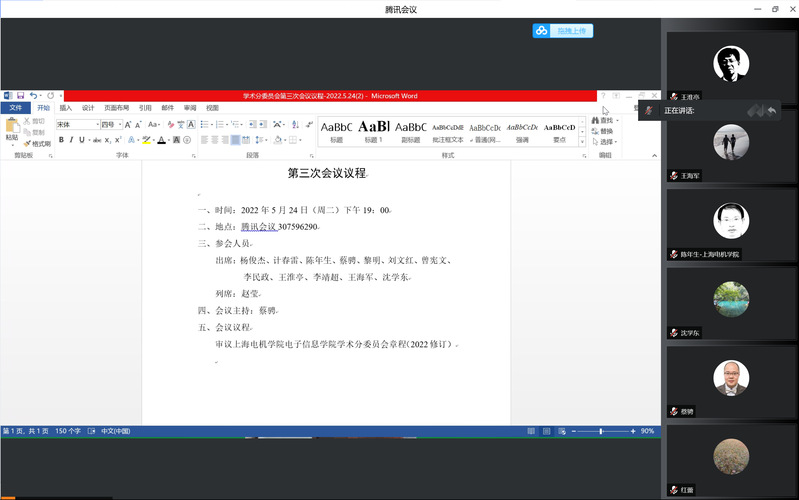Click the center alignment icon
Viewport: 799px width, 500px height.
[212, 140]
